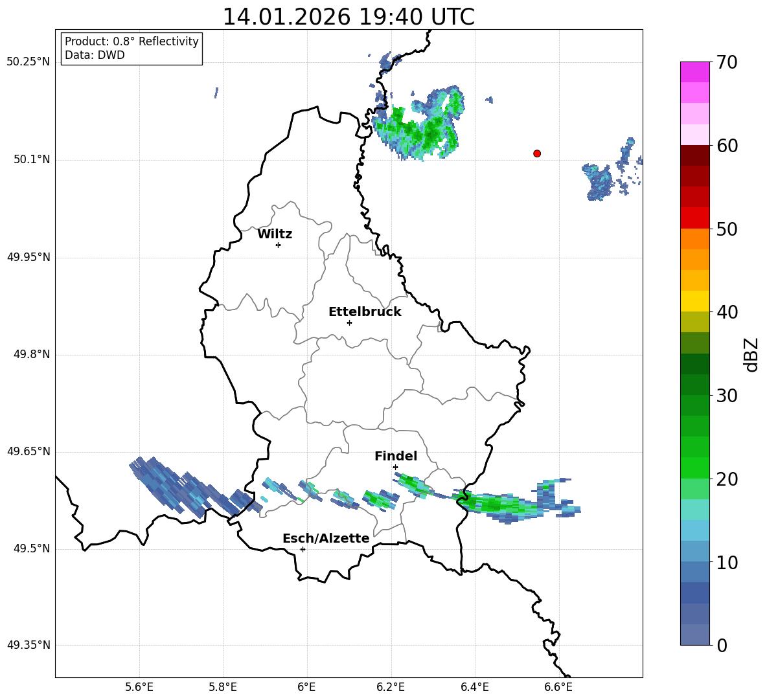The height and width of the screenshot is (700, 767).
Task: Click the 6°E longitude label
Action: tap(306, 687)
